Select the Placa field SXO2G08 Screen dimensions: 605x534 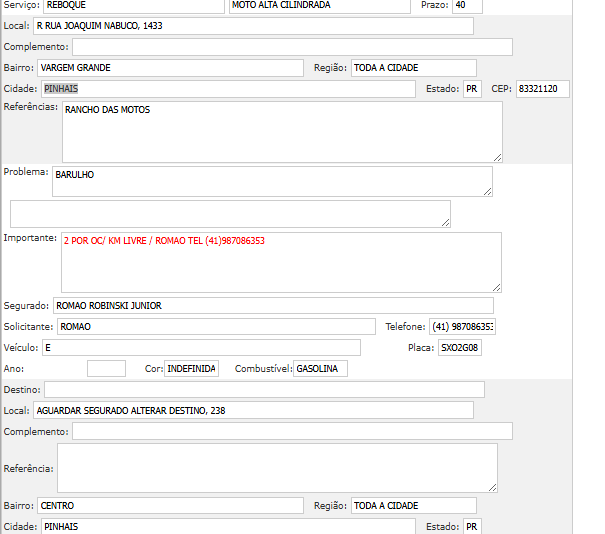pos(460,347)
